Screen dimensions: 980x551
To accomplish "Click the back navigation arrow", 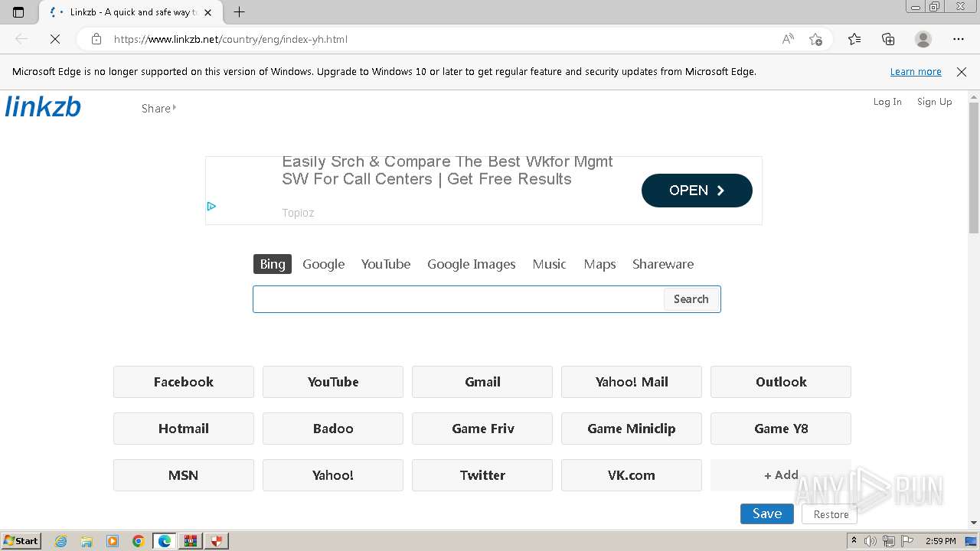I will (x=21, y=39).
